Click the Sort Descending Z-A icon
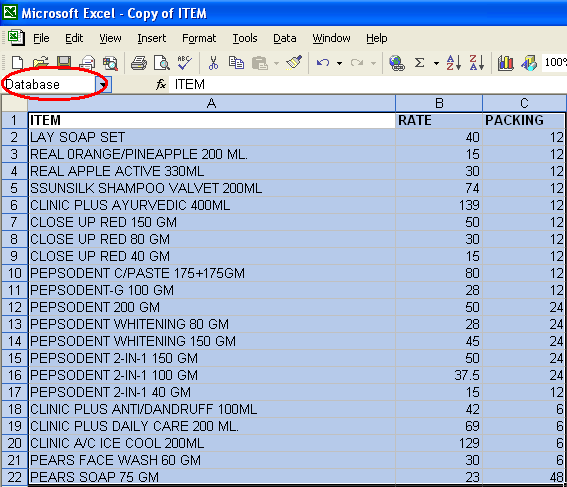This screenshot has width=567, height=487. point(477,63)
